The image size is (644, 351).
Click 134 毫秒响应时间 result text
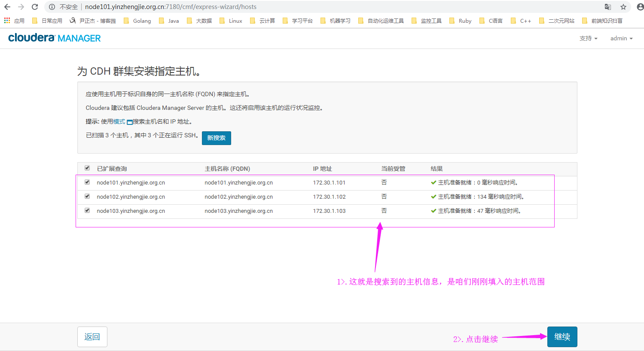501,197
